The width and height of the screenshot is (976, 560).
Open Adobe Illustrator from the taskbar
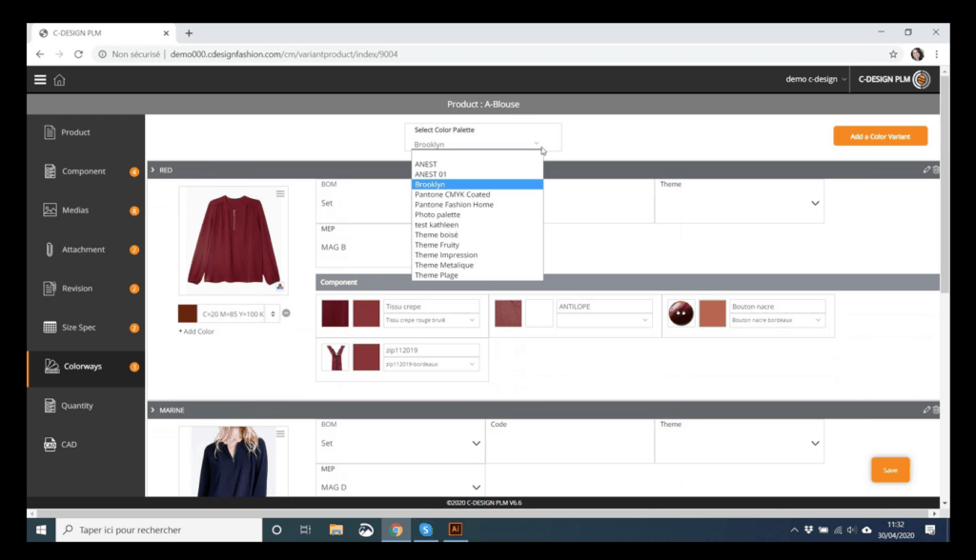(456, 530)
